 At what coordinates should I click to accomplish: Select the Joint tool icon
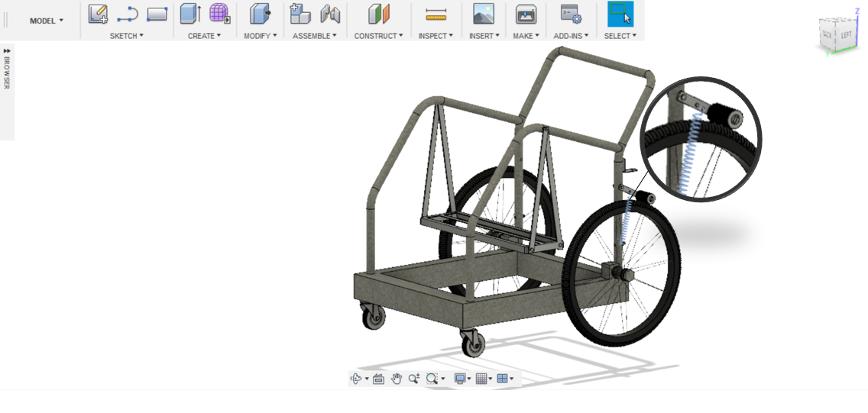(x=330, y=14)
